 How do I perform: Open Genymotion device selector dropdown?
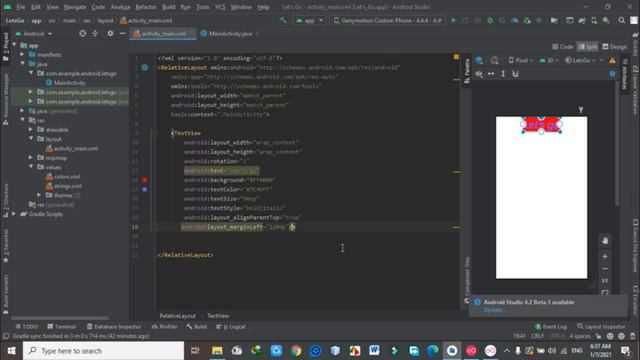387,20
